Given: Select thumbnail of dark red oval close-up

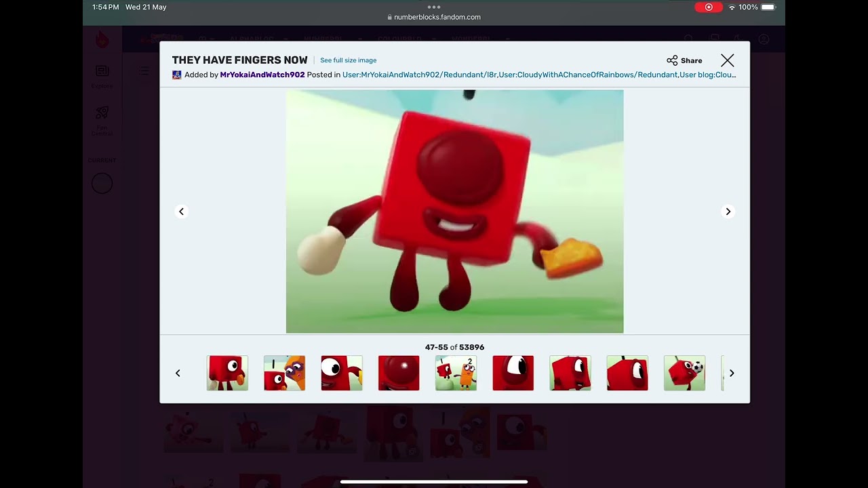Looking at the screenshot, I should click(x=399, y=373).
